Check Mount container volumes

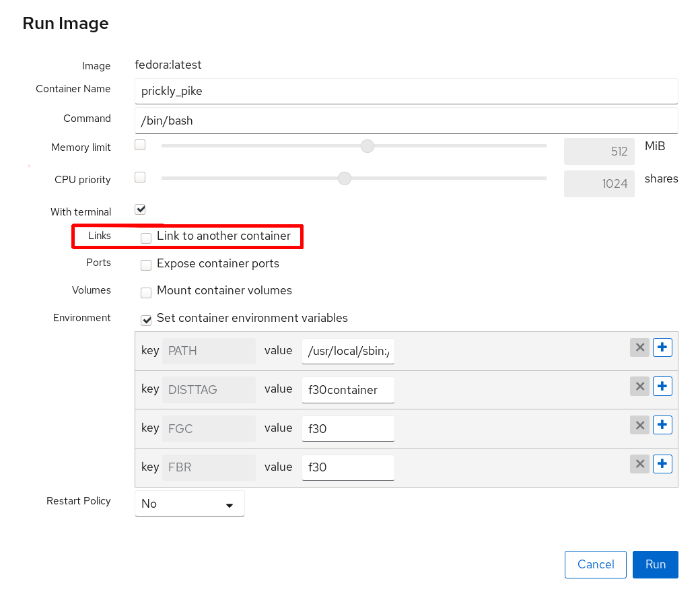pyautogui.click(x=146, y=292)
